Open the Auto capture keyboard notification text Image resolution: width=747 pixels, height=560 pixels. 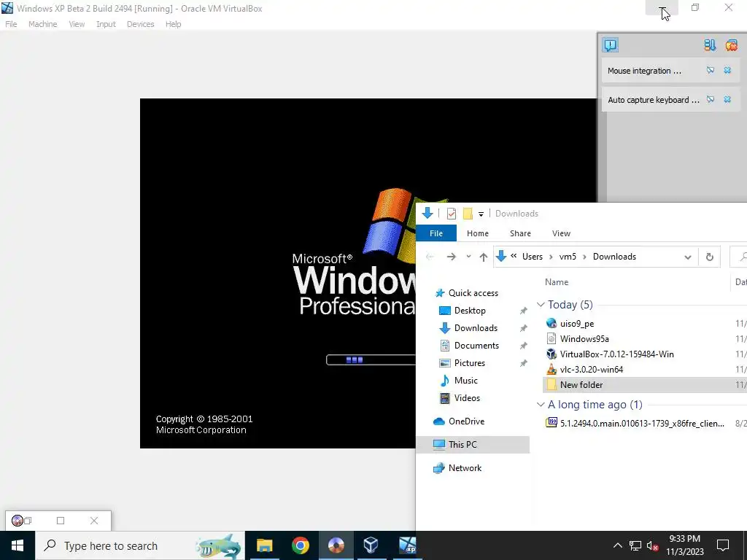(653, 100)
